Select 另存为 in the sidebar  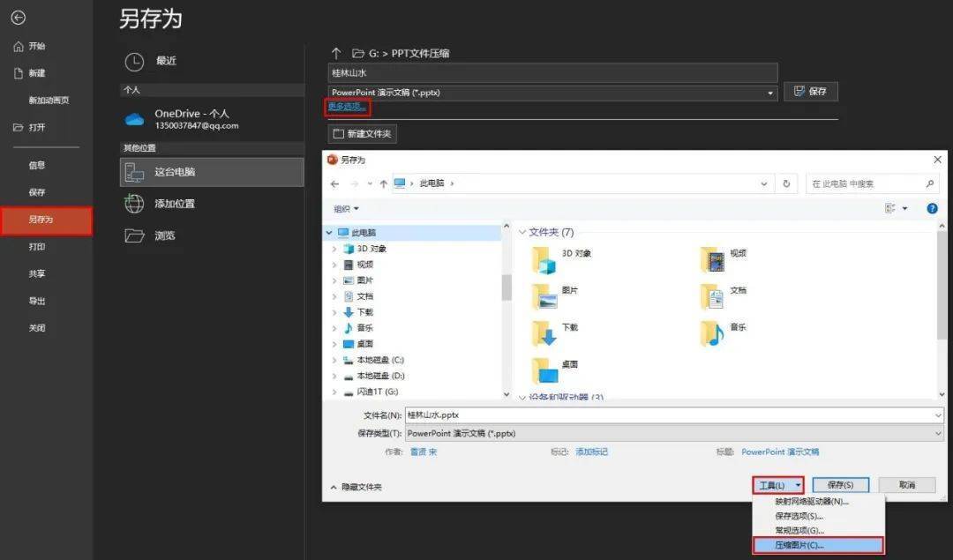46,220
